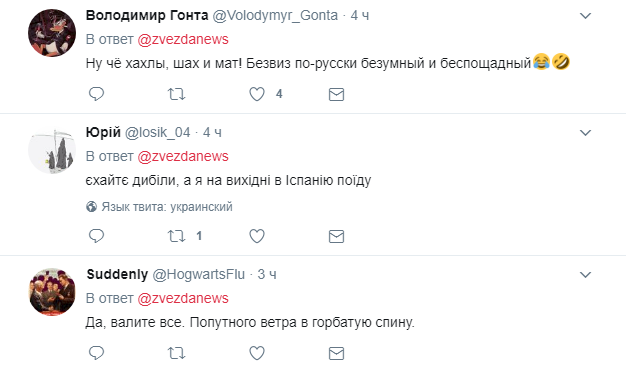View Юрій's profile avatar

point(52,150)
